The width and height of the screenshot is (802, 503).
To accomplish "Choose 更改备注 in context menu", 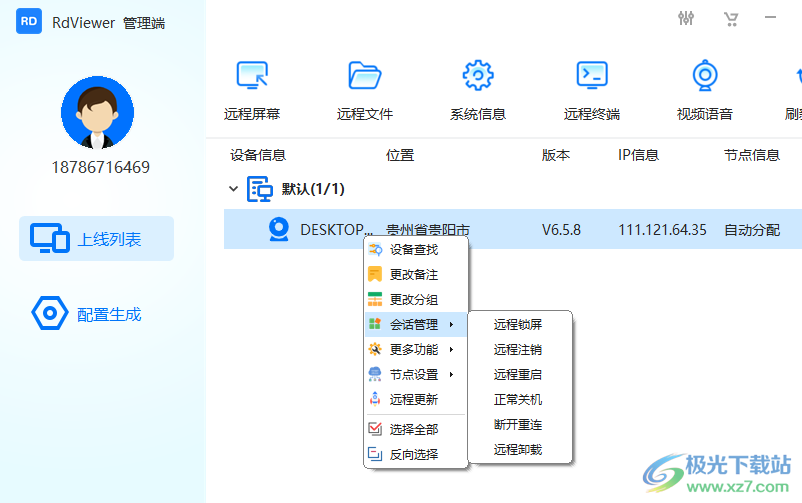I will pos(416,275).
